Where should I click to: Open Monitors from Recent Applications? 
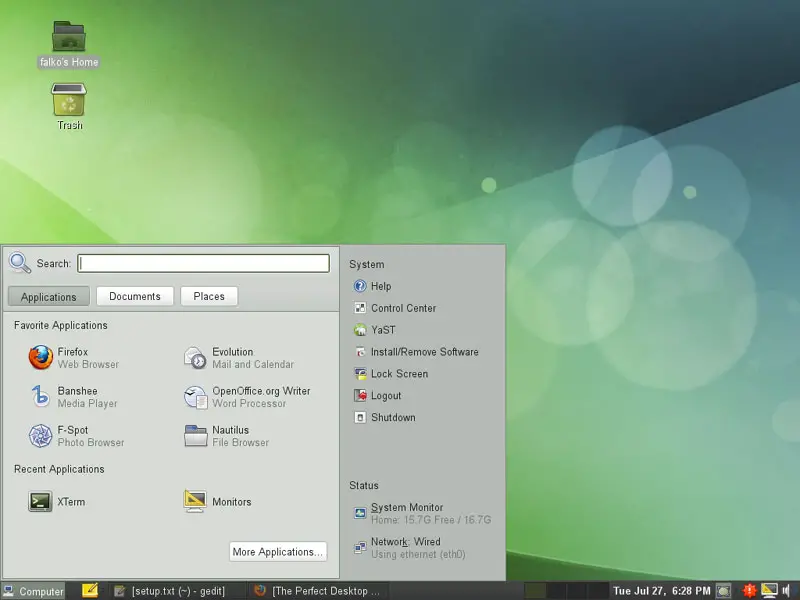[x=217, y=502]
